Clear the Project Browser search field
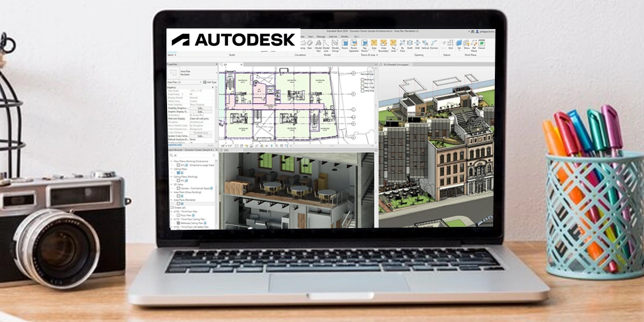Viewport: 644px width, 322px height. click(214, 155)
